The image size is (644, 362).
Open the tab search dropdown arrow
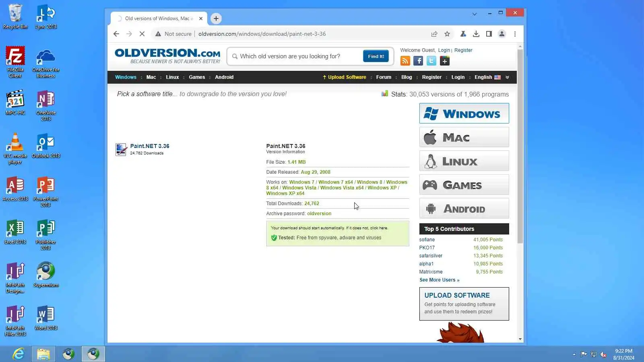(x=475, y=14)
